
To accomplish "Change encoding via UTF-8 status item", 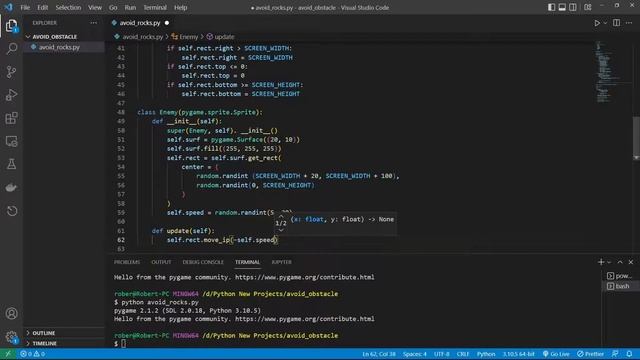I will 442,354.
